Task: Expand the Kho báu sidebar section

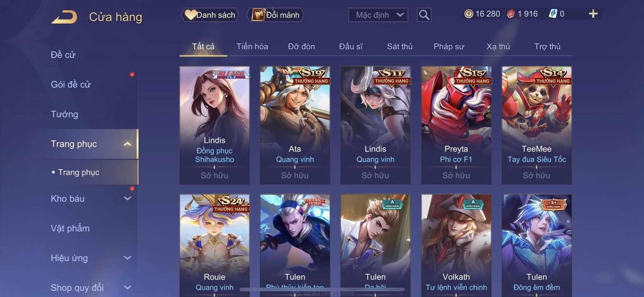Action: (127, 198)
